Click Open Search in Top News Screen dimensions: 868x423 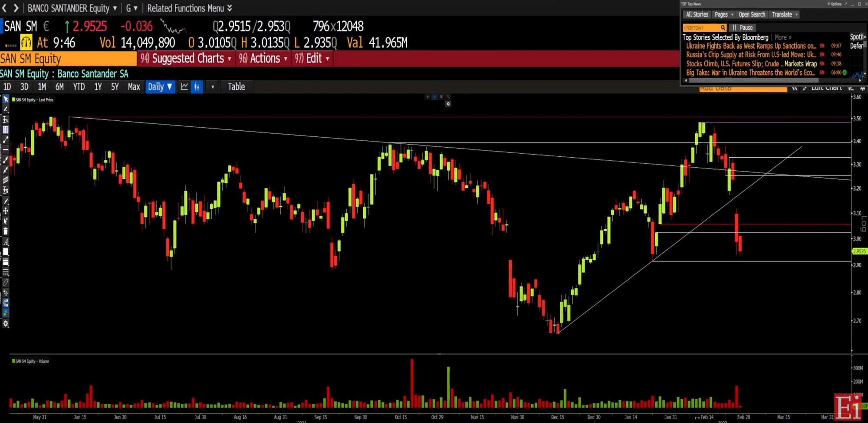pos(752,14)
